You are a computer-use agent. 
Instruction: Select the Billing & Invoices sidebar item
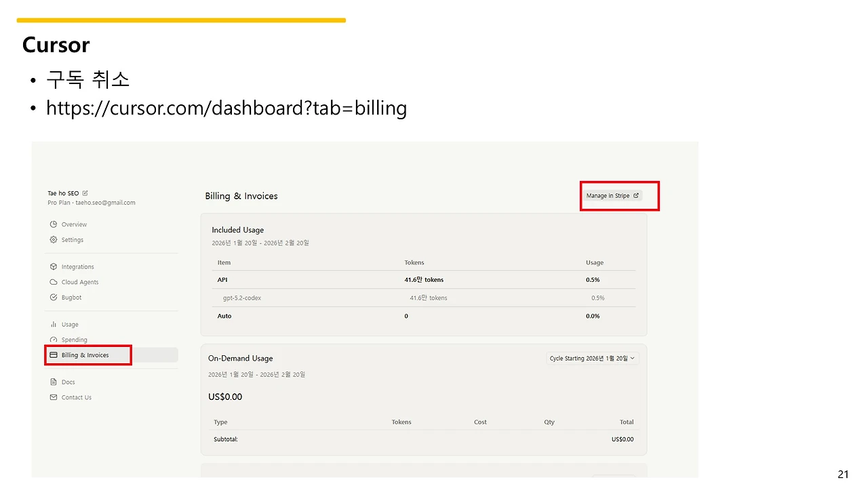coord(112,355)
